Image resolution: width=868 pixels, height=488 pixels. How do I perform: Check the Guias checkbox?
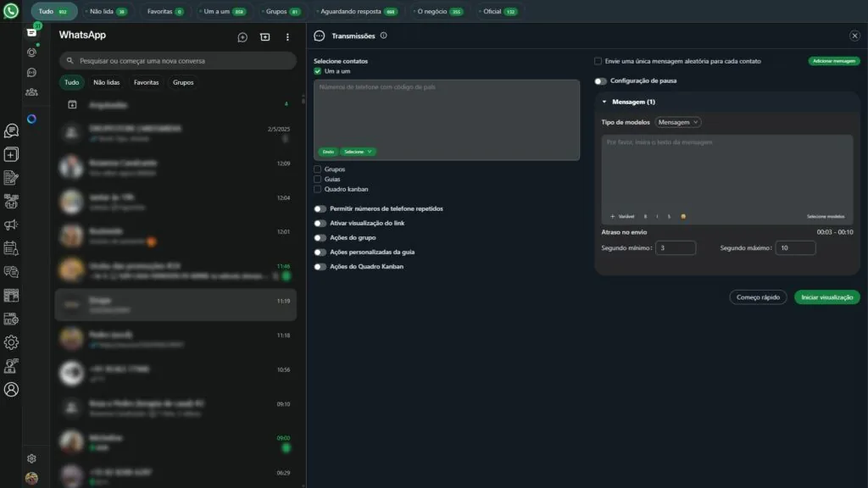(317, 180)
